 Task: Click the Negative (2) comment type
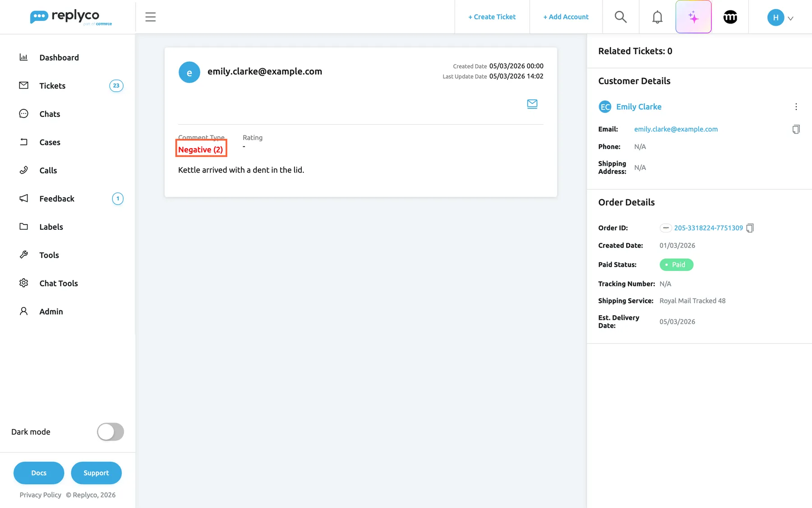[x=201, y=149]
